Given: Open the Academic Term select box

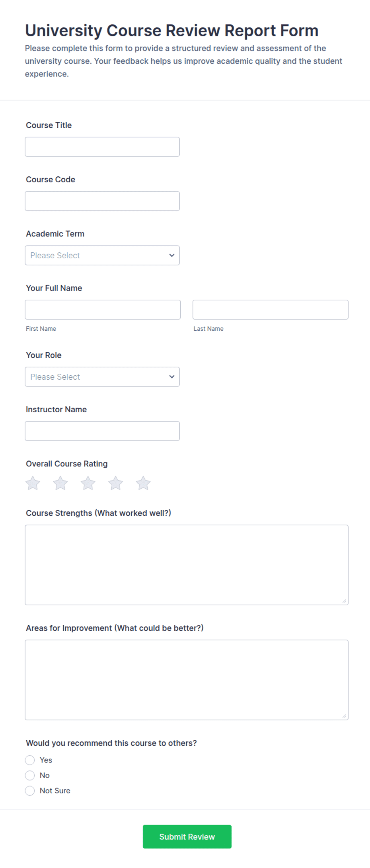Looking at the screenshot, I should tap(102, 256).
